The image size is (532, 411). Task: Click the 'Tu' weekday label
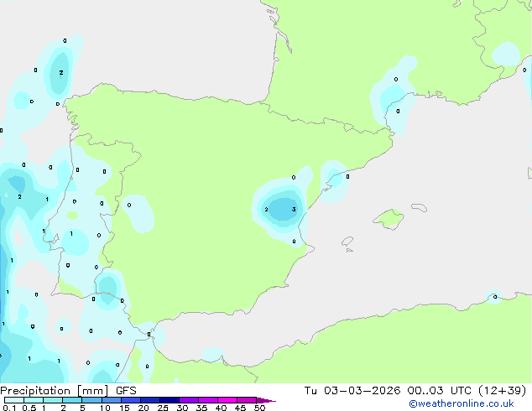[x=310, y=391]
